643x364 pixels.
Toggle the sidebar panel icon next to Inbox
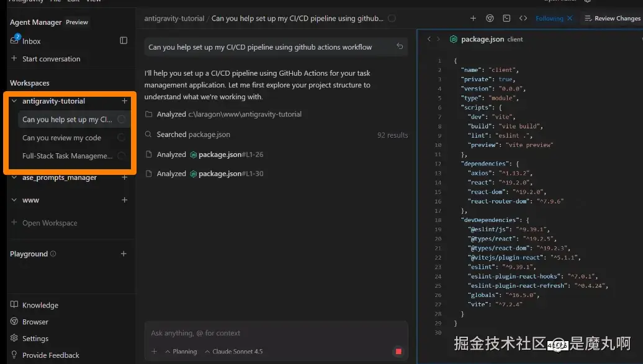click(x=124, y=40)
